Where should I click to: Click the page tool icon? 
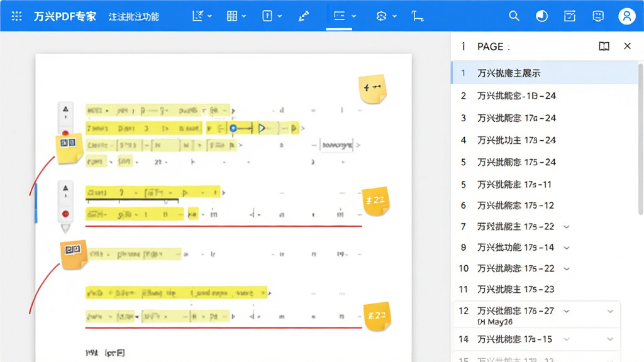[267, 16]
